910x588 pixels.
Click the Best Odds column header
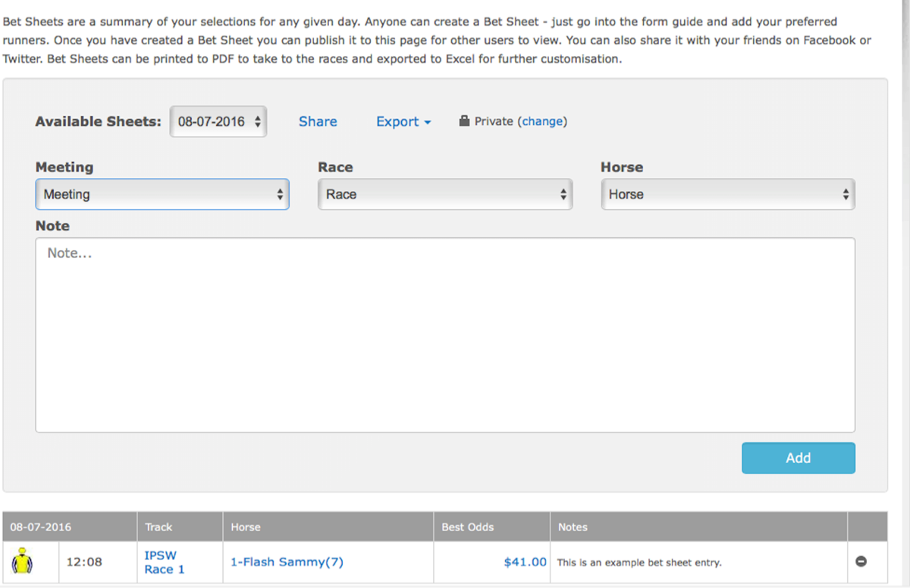pyautogui.click(x=468, y=527)
